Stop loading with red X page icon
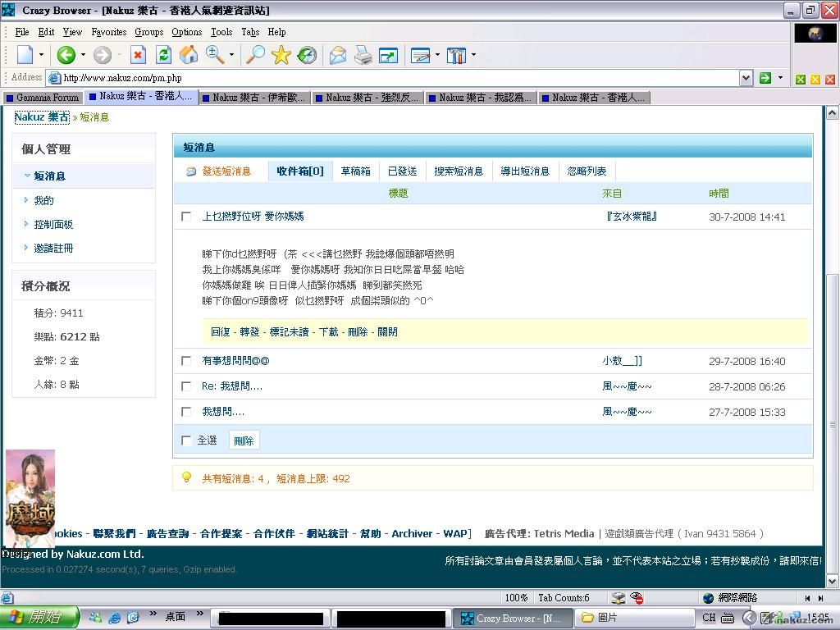Screen dimensions: 840x630 [x=138, y=55]
